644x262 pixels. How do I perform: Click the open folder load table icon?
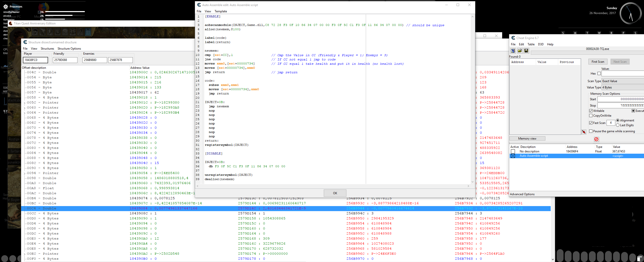pos(520,51)
